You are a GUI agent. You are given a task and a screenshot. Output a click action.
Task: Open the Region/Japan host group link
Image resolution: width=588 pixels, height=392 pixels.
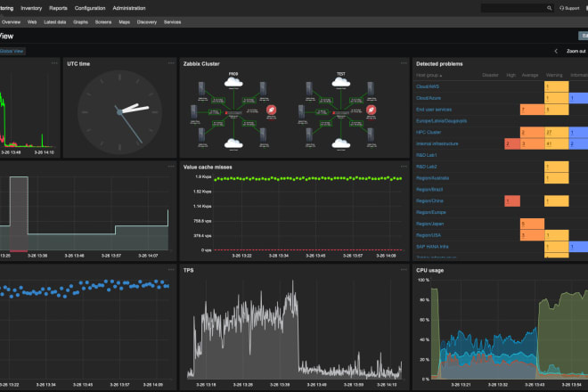click(429, 224)
